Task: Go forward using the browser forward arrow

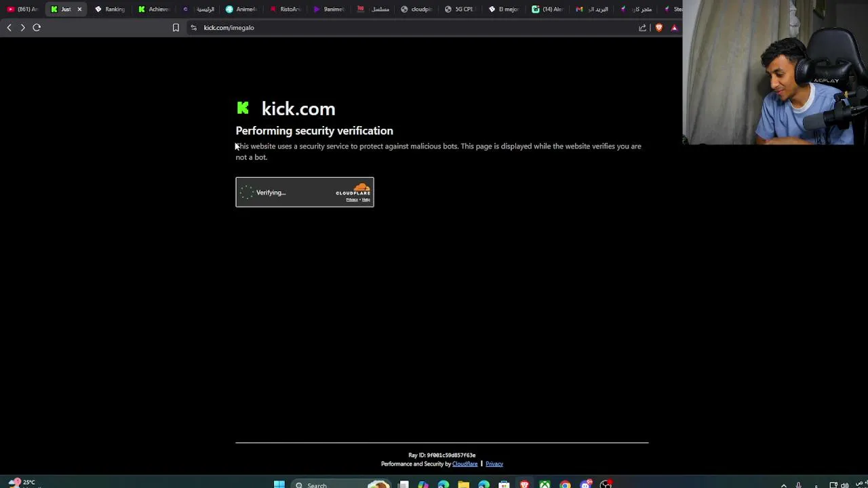Action: pyautogui.click(x=22, y=28)
